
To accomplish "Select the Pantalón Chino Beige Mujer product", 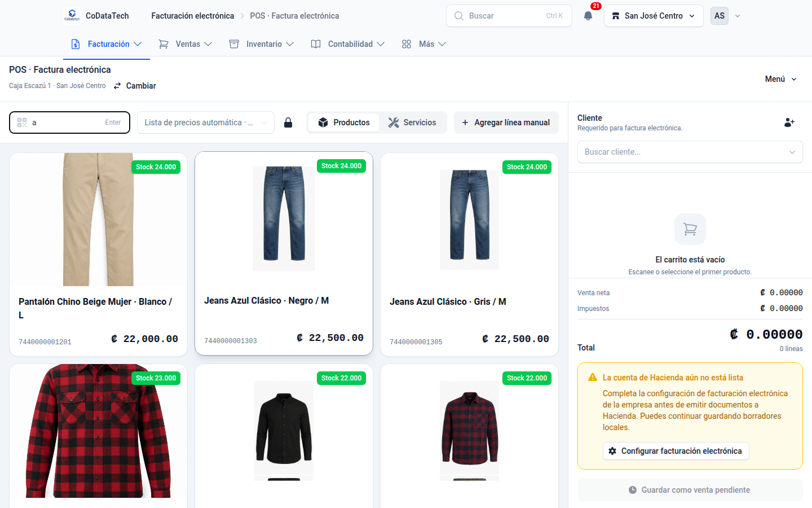I will (98, 255).
